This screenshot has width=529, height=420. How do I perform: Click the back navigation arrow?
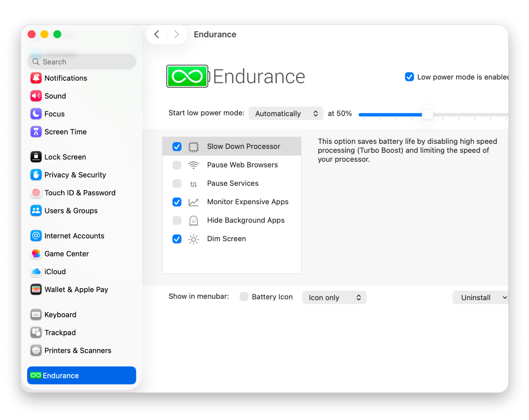tap(156, 34)
